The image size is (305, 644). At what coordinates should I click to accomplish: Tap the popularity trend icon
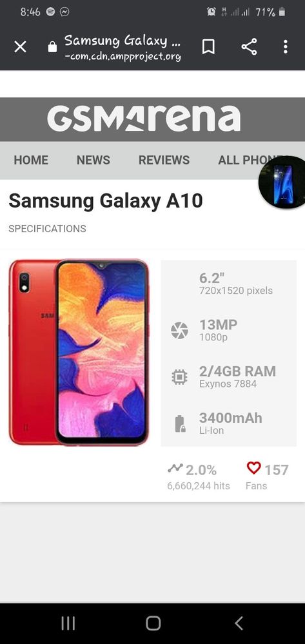[175, 468]
